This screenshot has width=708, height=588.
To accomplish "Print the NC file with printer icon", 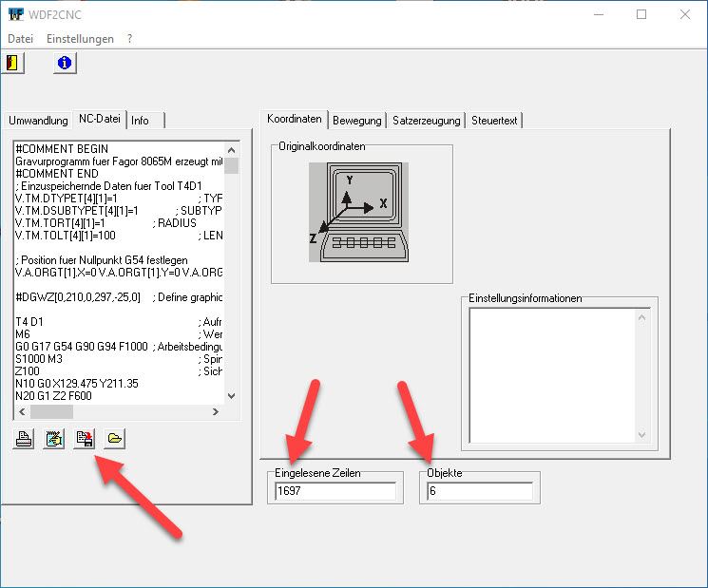I will [24, 438].
